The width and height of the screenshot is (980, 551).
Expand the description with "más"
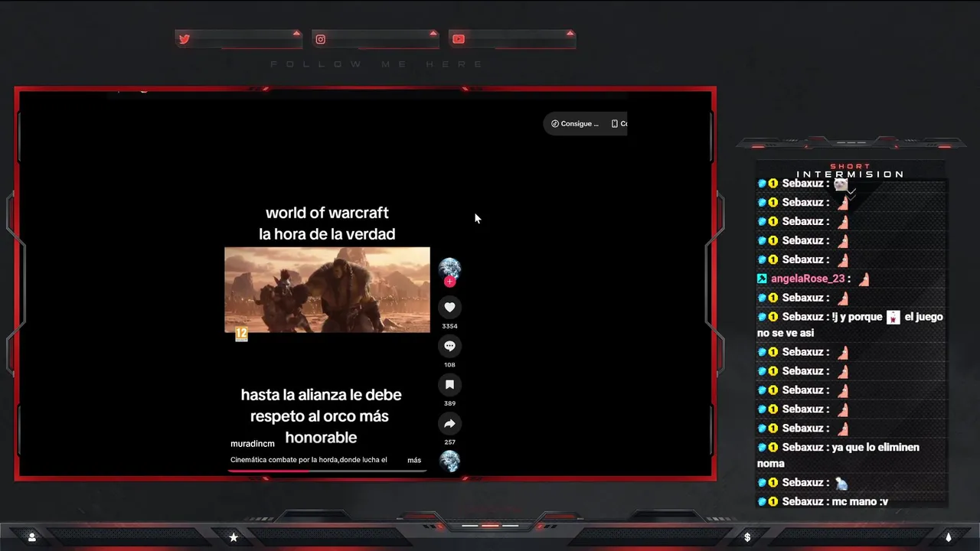(x=414, y=460)
